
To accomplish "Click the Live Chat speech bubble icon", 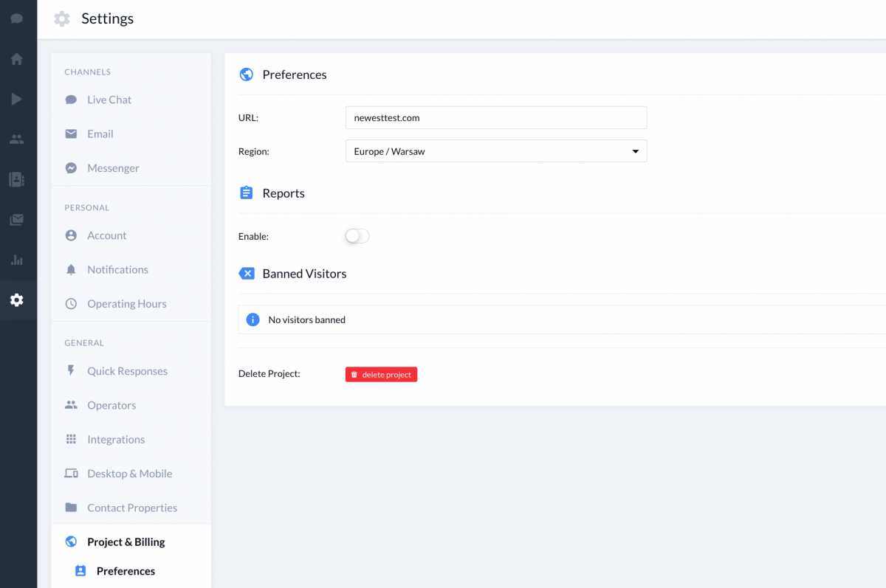I will tap(71, 100).
